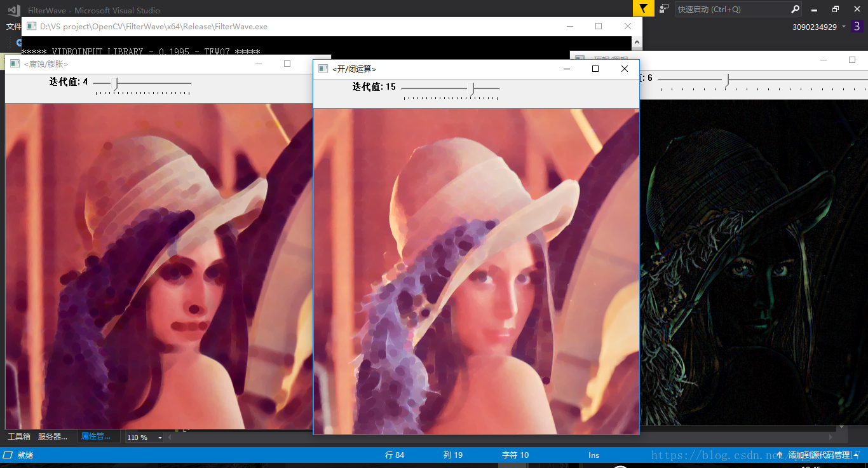The height and width of the screenshot is (468, 868).
Task: Click the feedback icon beside the flag
Action: click(x=664, y=8)
